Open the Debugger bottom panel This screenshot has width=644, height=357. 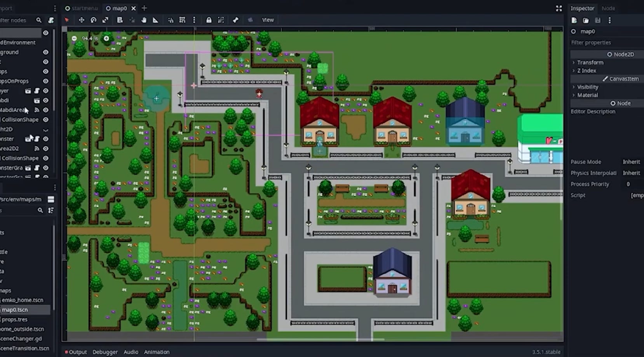point(105,352)
